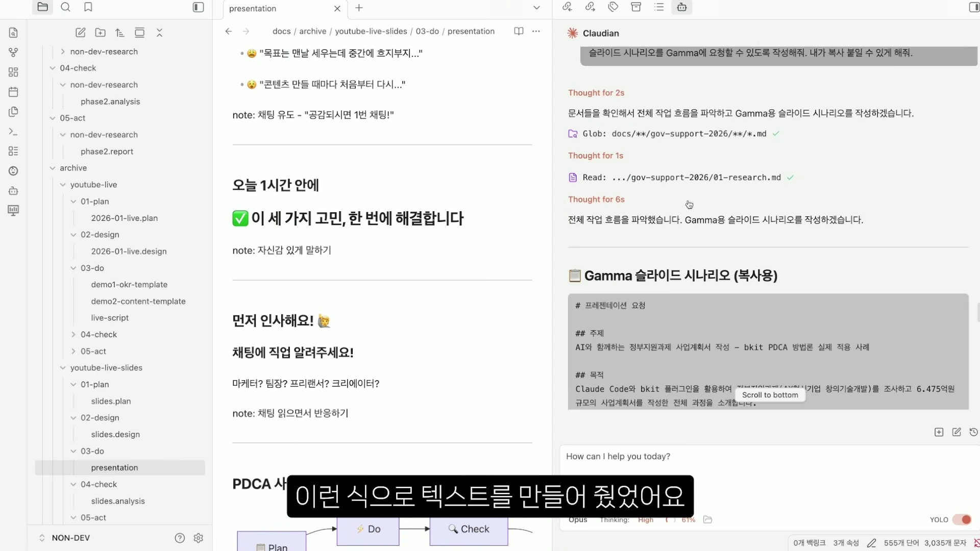
Task: Open vault settings gear
Action: [x=199, y=538]
